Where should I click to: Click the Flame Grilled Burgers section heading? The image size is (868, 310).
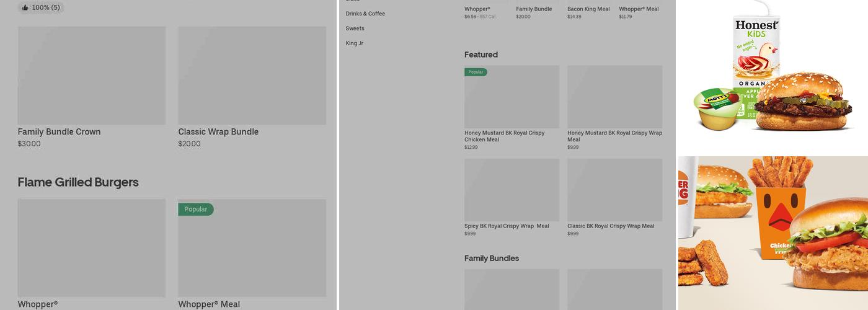tap(78, 182)
